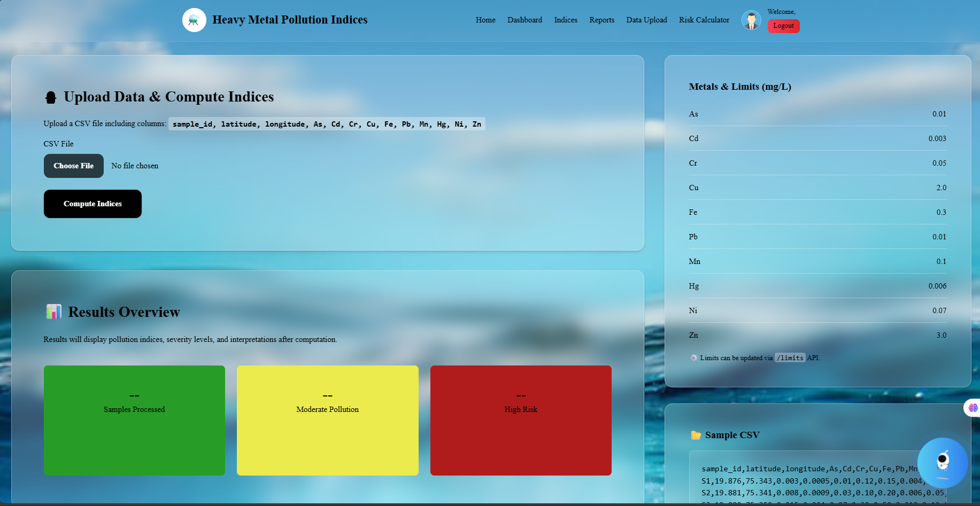Navigate to the Home menu item

tap(485, 20)
